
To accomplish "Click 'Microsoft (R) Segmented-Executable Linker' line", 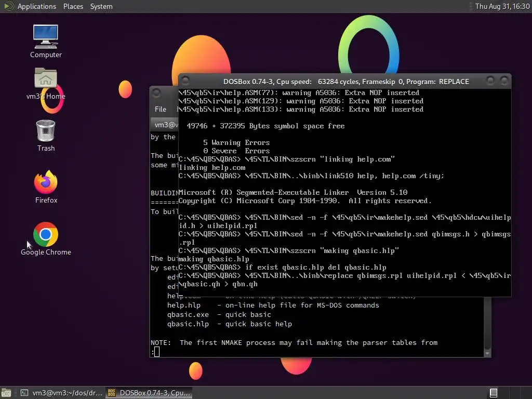I will point(293,192).
